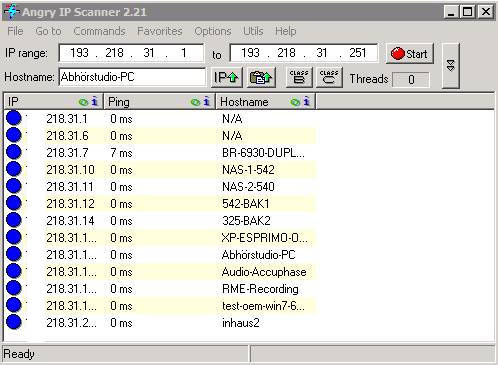This screenshot has height=365, width=498.
Task: Click hostname BR-6930-DUPL... in the list
Action: coord(263,153)
